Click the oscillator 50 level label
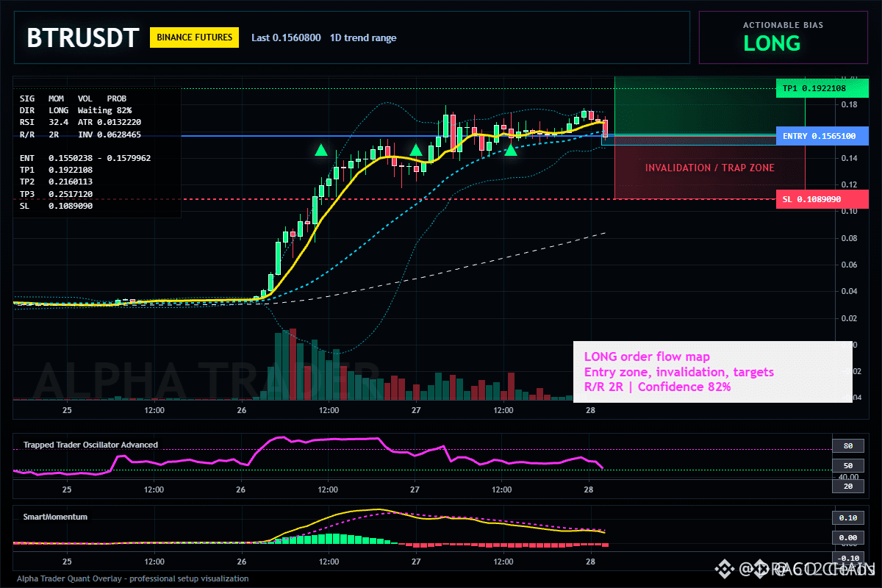 point(847,466)
